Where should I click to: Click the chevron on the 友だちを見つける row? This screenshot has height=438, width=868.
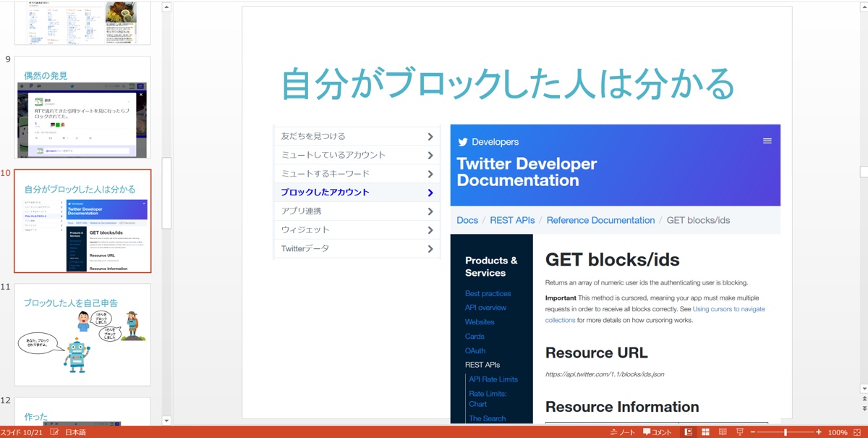[x=430, y=136]
